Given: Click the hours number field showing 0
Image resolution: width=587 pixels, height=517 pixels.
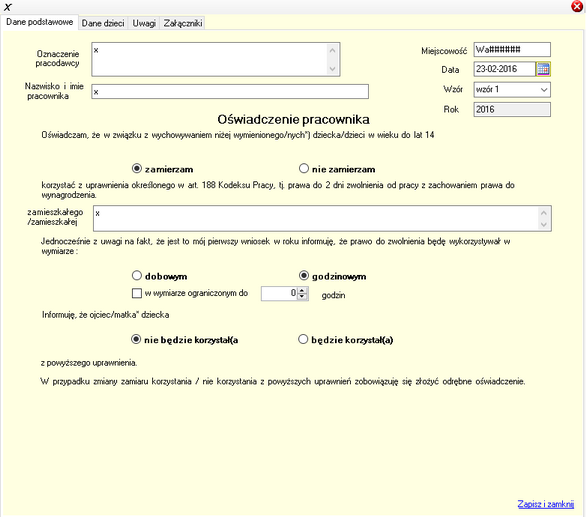Looking at the screenshot, I should tap(279, 294).
